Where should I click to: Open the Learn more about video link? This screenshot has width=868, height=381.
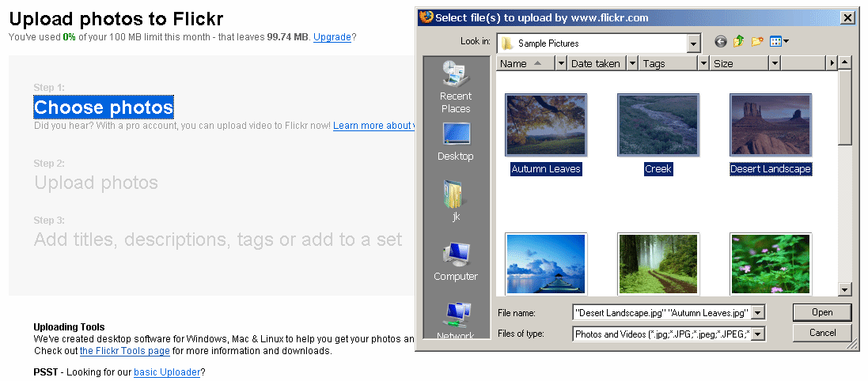click(x=373, y=126)
